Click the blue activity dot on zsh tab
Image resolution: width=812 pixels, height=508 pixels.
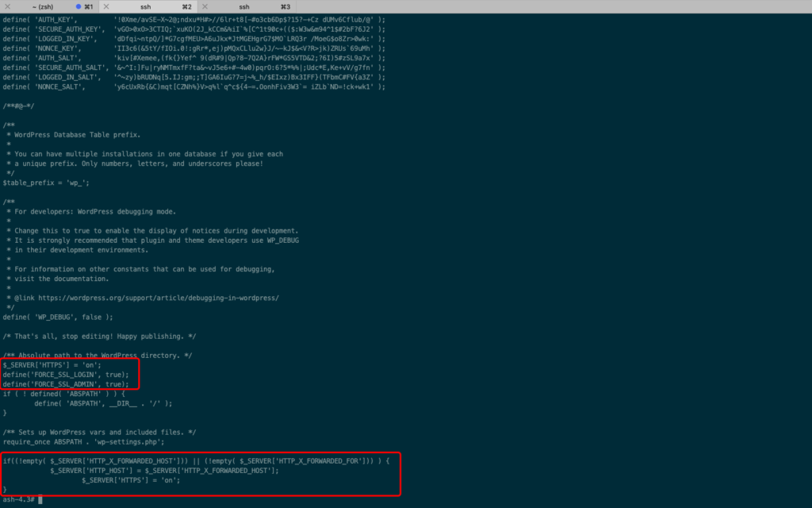79,6
